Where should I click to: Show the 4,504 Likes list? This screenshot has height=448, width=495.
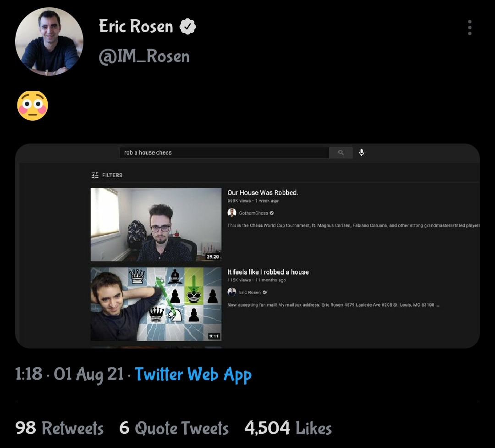pyautogui.click(x=288, y=428)
